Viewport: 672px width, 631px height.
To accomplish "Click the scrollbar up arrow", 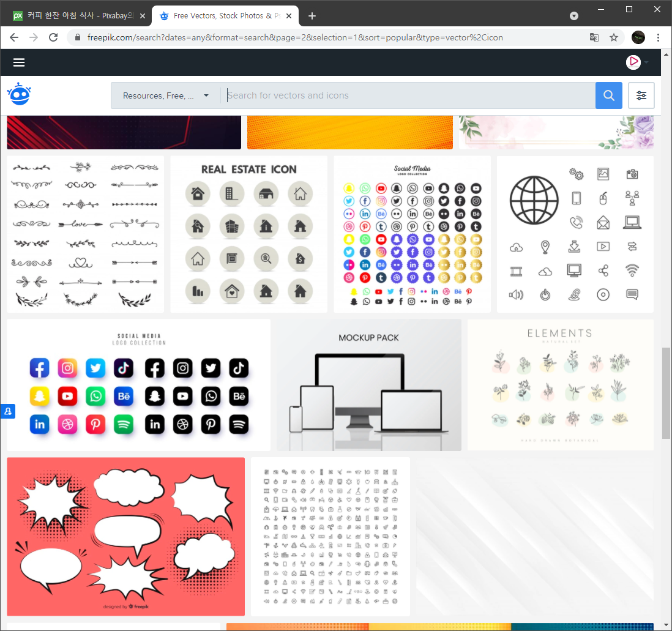I will tap(666, 54).
